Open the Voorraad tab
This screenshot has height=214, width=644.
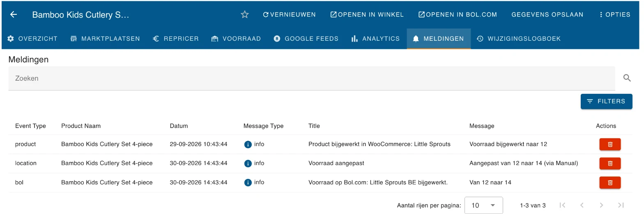[x=236, y=39]
